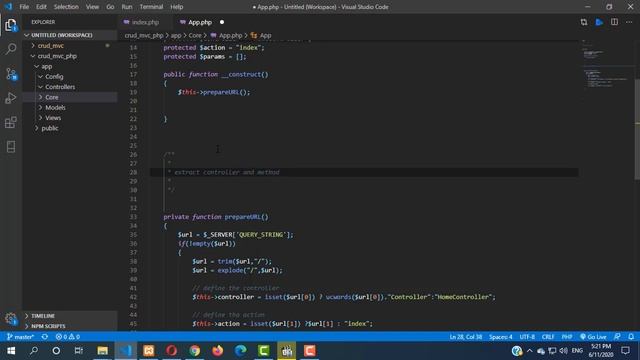Screen dimensions: 640x360
Task: Open the Windows Start menu
Action: coord(11,351)
